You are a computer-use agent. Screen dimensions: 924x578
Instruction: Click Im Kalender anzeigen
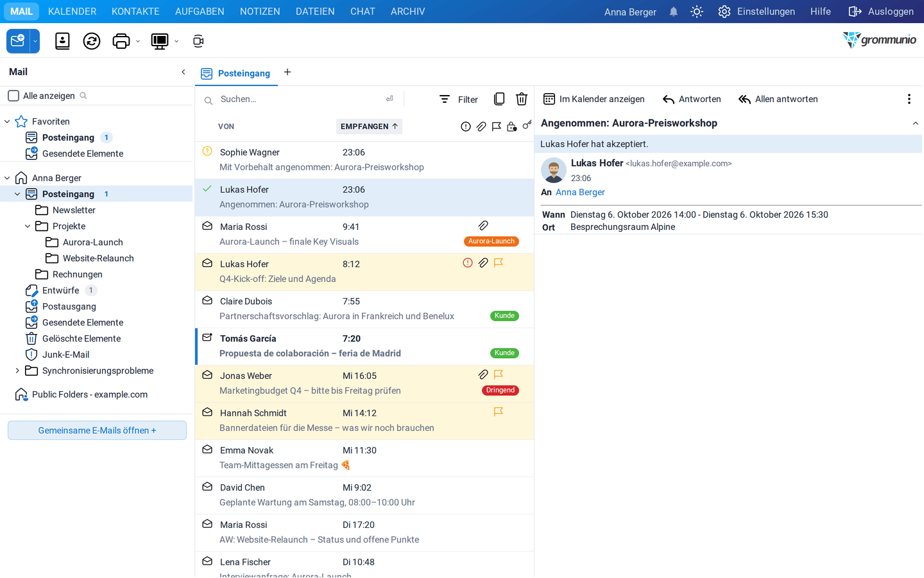(x=594, y=99)
